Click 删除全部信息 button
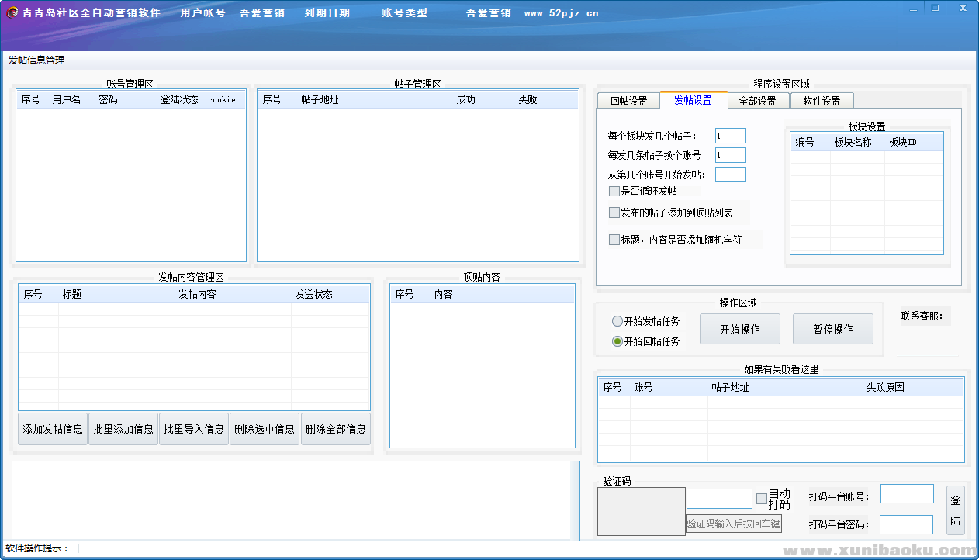Viewport: 979px width, 560px height. pyautogui.click(x=335, y=429)
